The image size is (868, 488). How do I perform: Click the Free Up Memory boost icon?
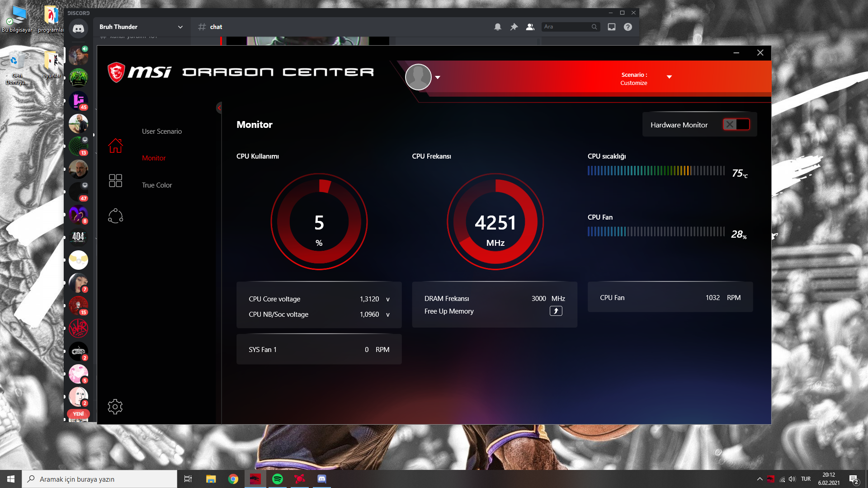(556, 311)
